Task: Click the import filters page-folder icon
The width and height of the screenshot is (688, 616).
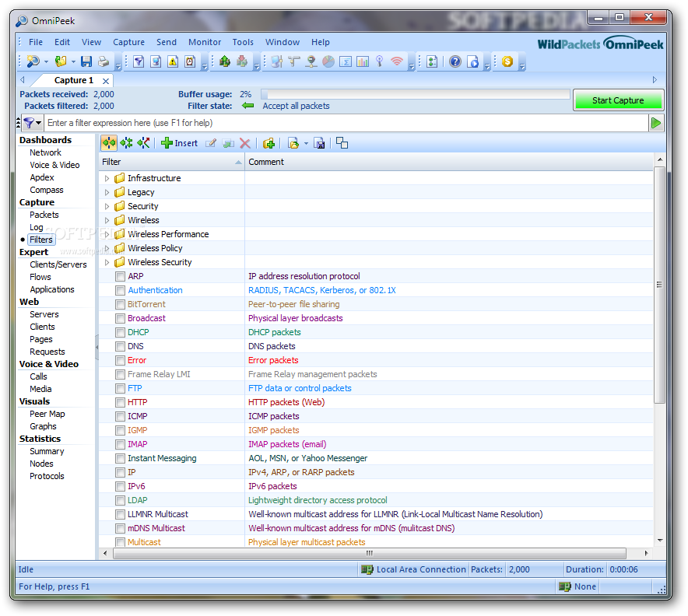Action: 293,143
